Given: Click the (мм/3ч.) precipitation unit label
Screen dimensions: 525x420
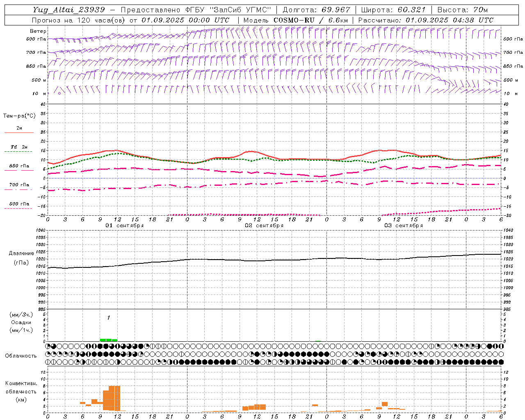Looking at the screenshot, I should pos(21,315).
